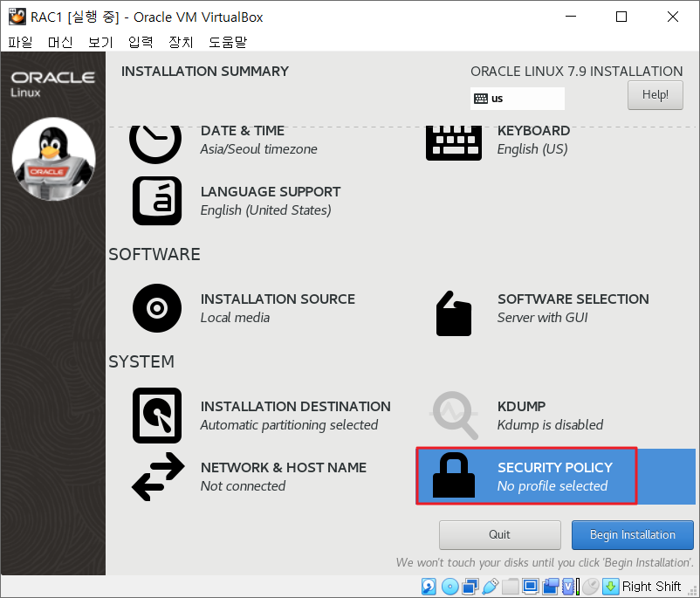Screen dimensions: 700x598
Task: Select INSTALLATION SOURCE label
Action: tap(278, 299)
